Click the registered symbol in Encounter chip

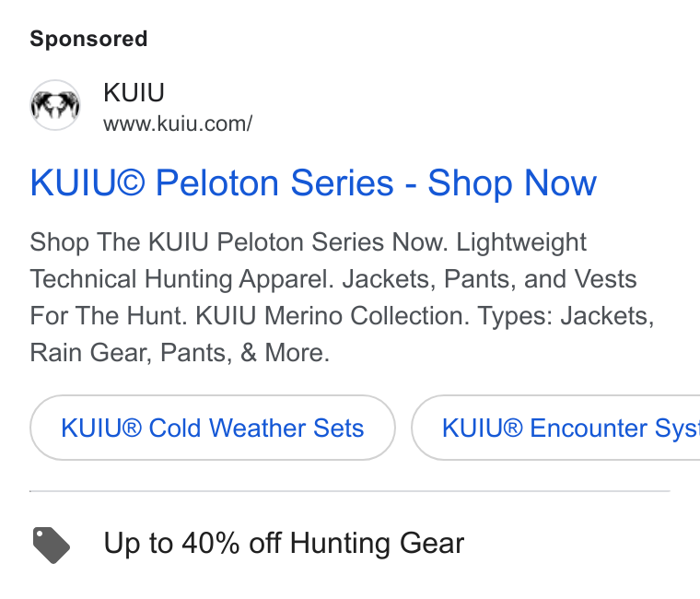(x=512, y=428)
